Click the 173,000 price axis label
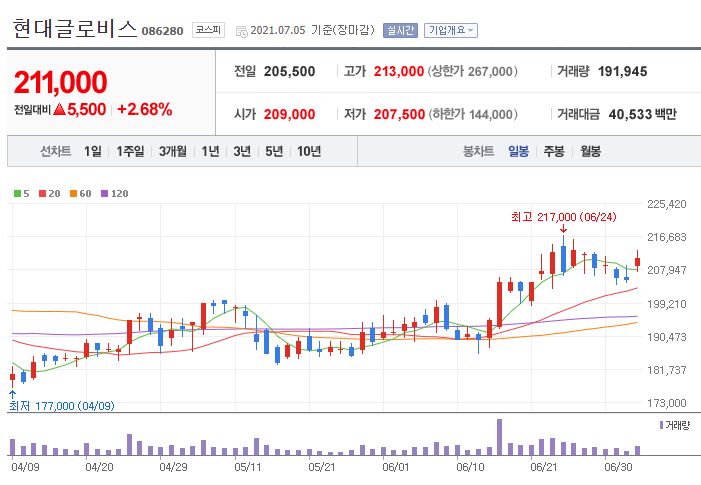The width and height of the screenshot is (701, 485). 667,403
